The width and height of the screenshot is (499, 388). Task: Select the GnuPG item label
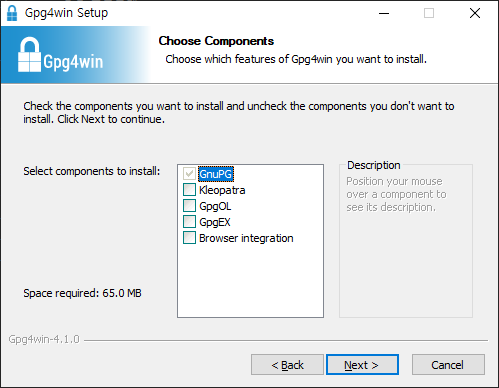point(216,174)
